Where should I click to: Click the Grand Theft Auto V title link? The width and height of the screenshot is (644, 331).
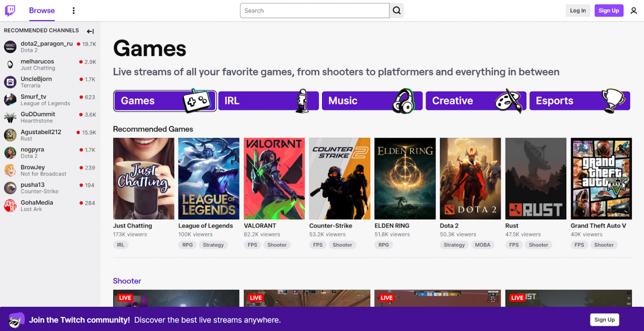coord(599,226)
